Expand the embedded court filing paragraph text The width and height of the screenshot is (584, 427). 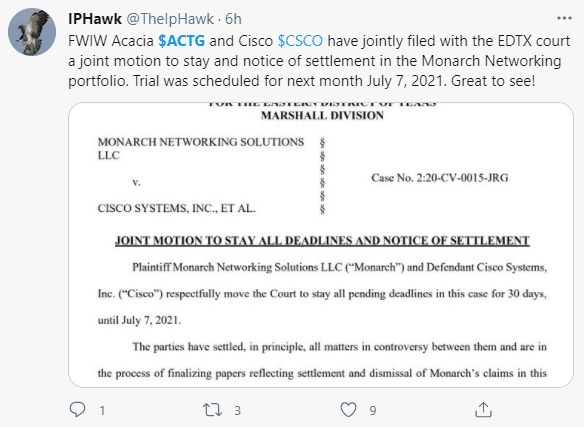point(322,320)
